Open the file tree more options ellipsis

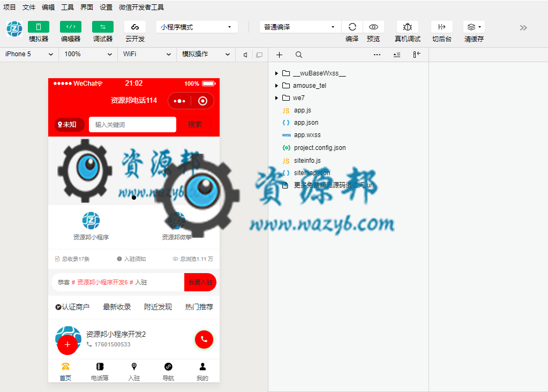[x=377, y=55]
